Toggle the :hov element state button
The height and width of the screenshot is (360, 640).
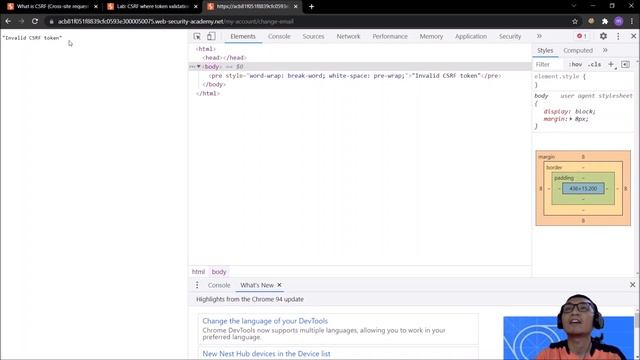pos(575,64)
